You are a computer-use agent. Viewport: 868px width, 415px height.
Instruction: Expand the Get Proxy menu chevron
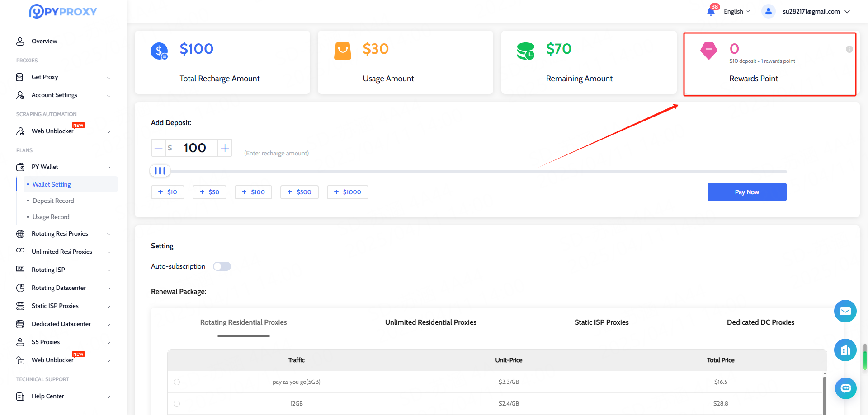(x=109, y=78)
